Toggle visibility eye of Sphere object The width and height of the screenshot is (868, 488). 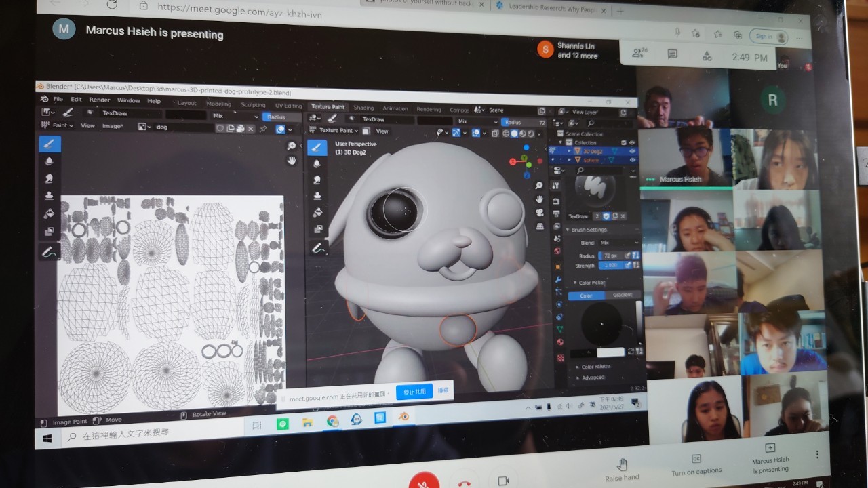pyautogui.click(x=632, y=161)
